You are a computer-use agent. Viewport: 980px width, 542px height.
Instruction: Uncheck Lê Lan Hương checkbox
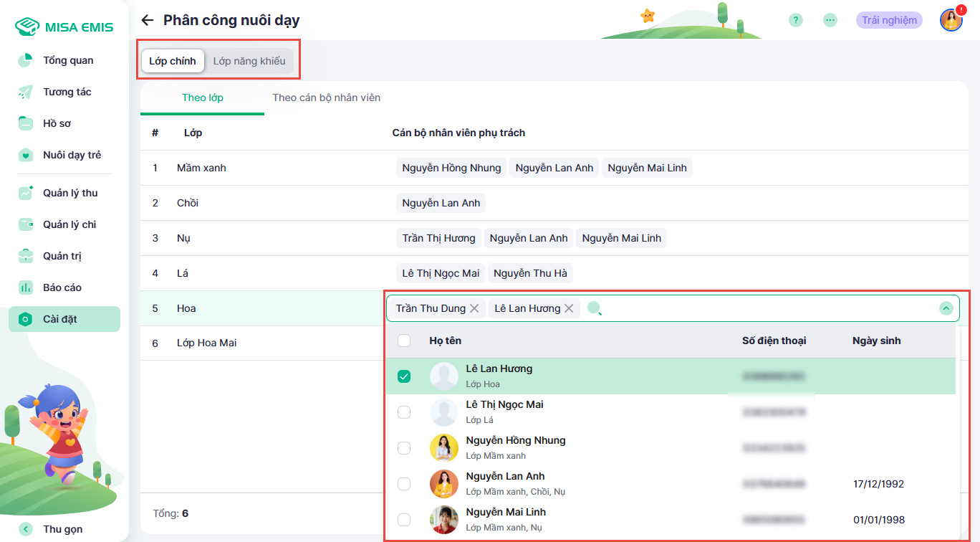click(x=404, y=376)
